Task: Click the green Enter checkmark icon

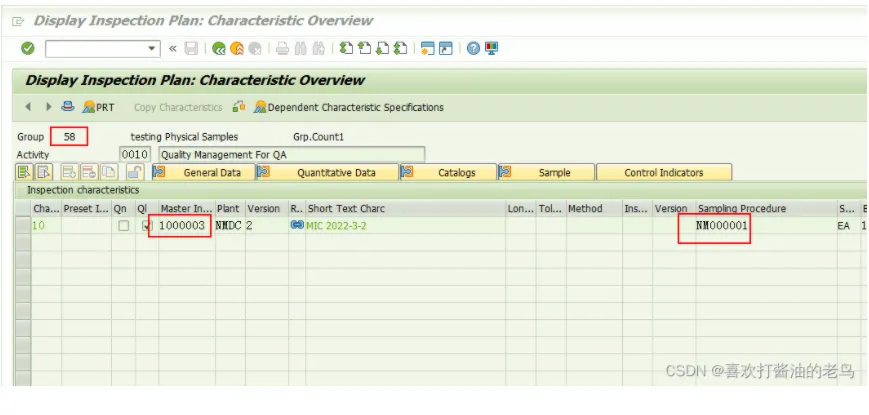Action: click(x=28, y=49)
